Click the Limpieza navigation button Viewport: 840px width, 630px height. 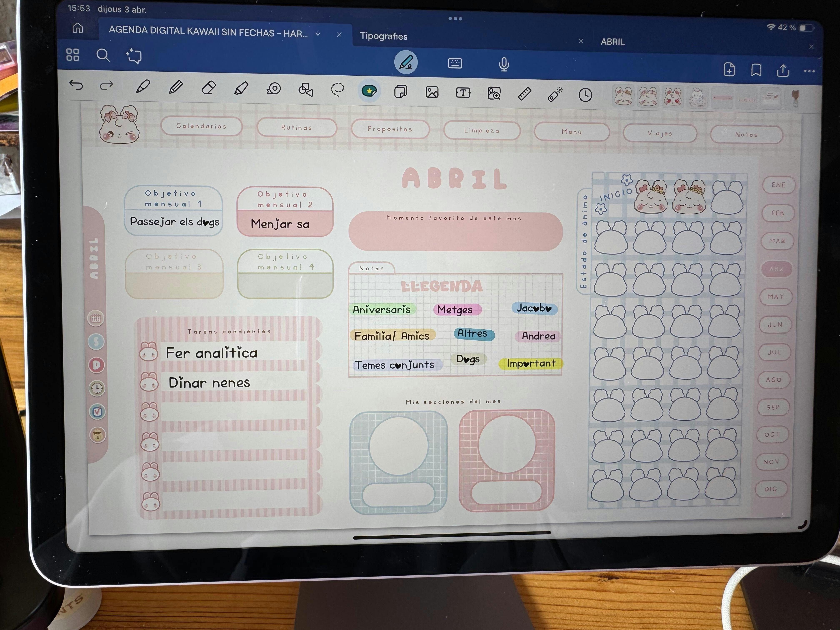(x=481, y=131)
